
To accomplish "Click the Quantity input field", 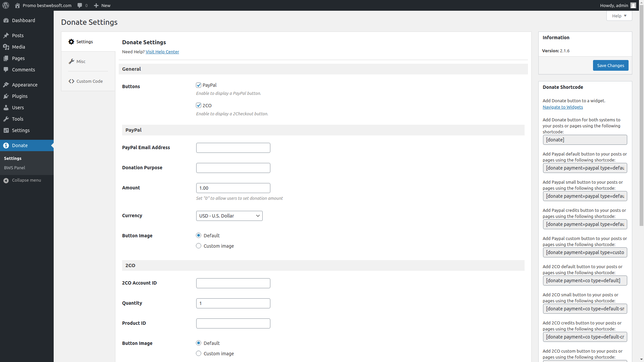I will [x=233, y=303].
